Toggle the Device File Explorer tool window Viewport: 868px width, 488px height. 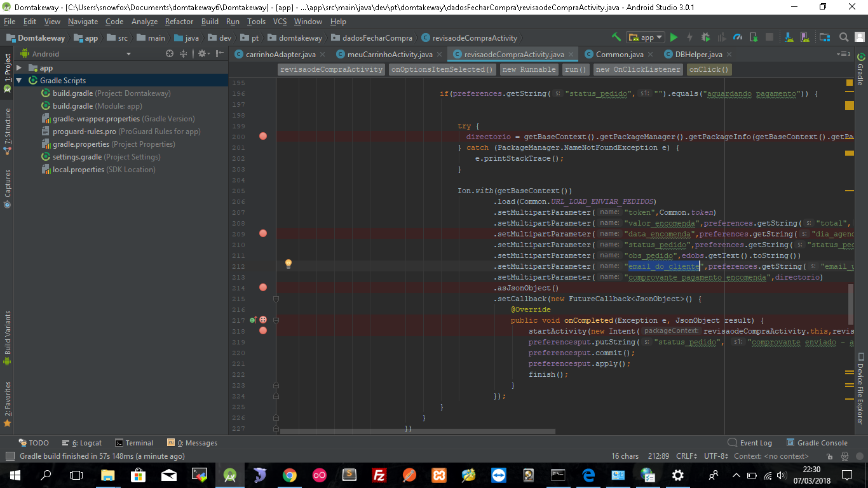point(860,388)
